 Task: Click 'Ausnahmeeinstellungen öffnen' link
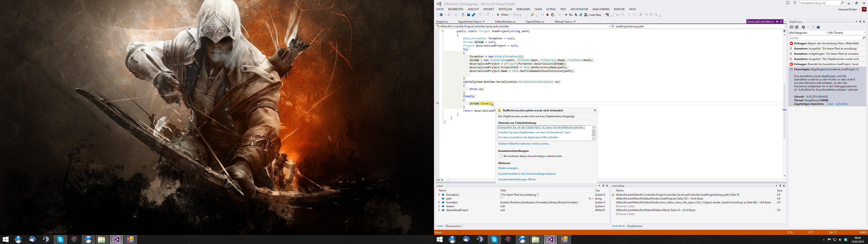click(x=517, y=180)
